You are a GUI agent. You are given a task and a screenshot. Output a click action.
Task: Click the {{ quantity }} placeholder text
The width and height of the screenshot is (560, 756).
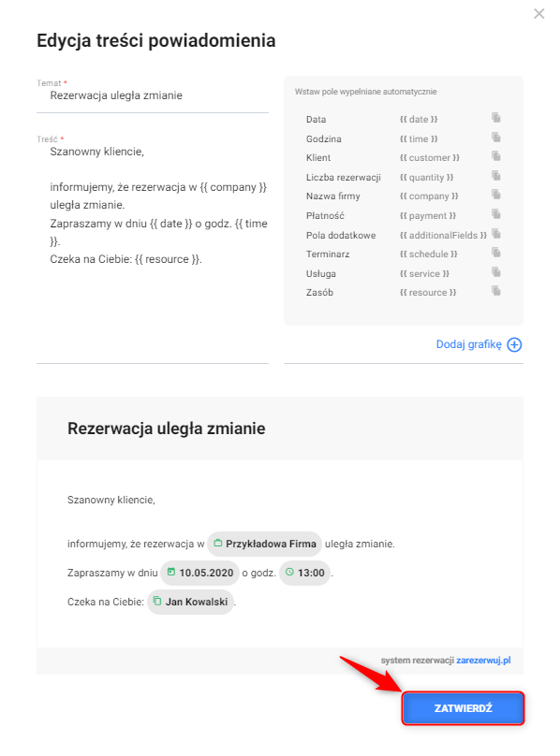click(427, 178)
